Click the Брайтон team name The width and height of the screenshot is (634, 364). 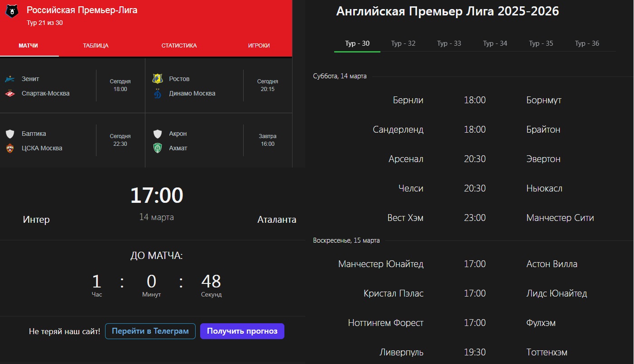click(543, 129)
